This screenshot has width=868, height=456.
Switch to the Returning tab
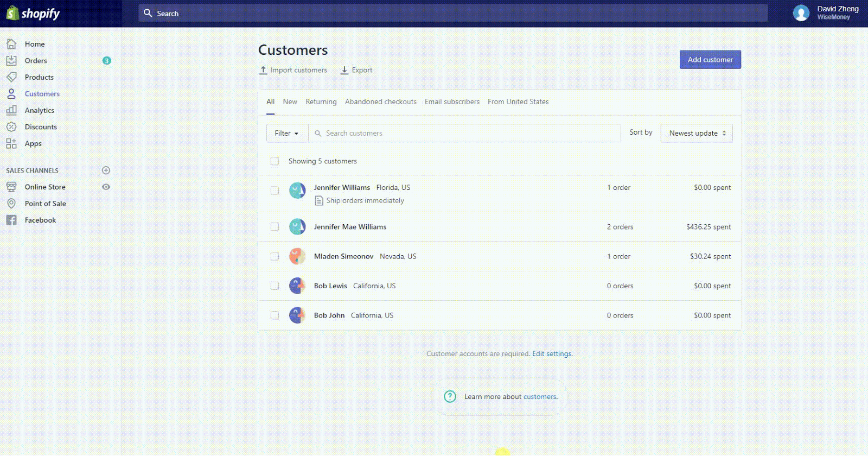pos(321,102)
